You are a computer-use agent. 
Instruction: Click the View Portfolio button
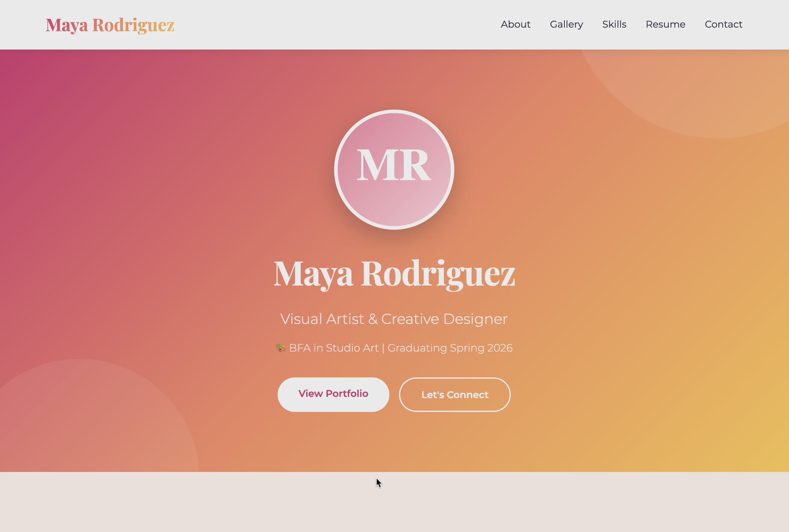point(334,394)
